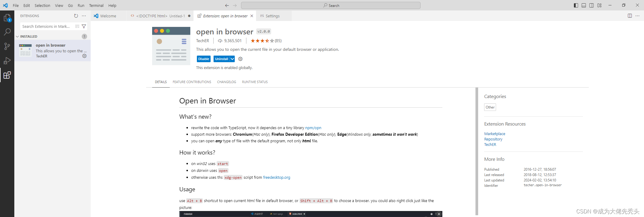Click the identifier techer.open-in-browser

point(543,185)
